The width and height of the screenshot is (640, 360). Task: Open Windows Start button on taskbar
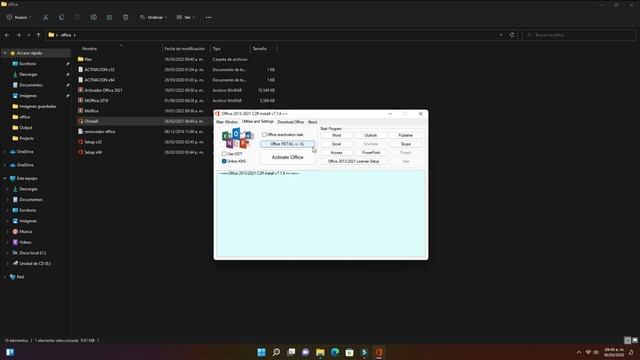(261, 352)
